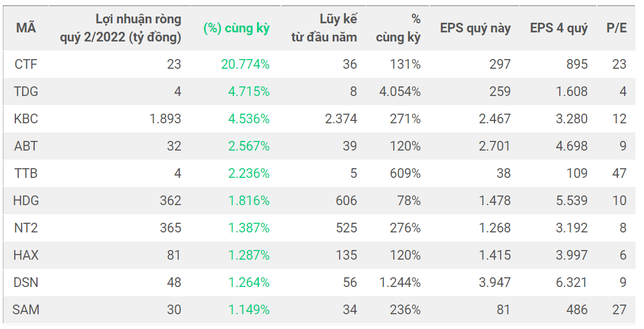Viewport: 644px width, 329px height.
Task: Select the HDG ticker
Action: [x=26, y=201]
